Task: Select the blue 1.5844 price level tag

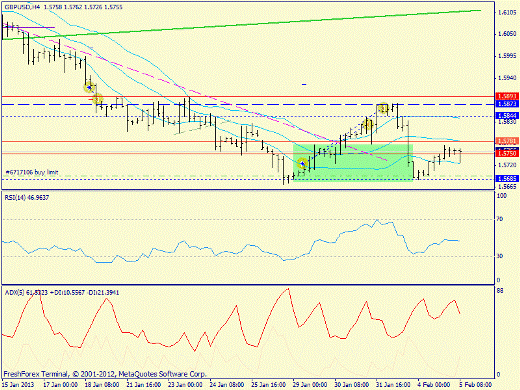Action: [507, 116]
